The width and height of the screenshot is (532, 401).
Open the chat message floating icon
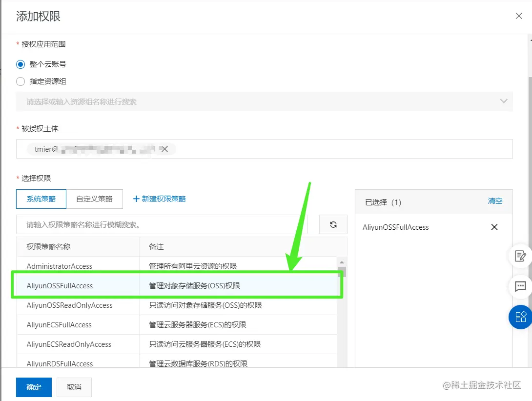[520, 287]
